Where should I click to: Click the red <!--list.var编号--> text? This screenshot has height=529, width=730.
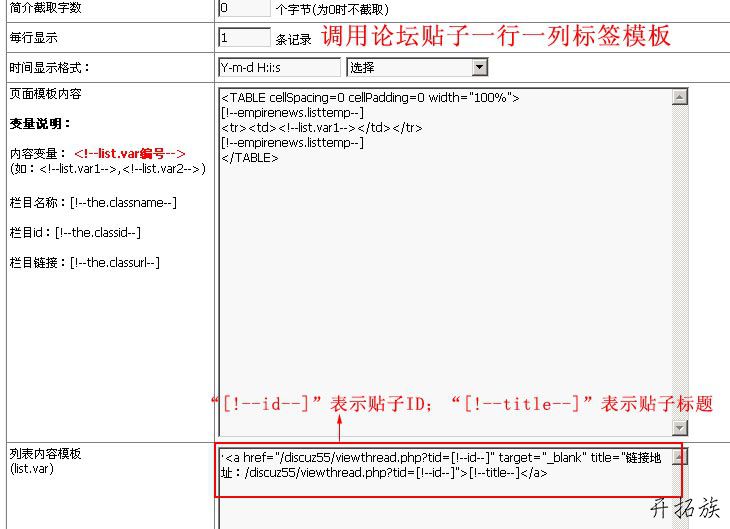tap(130, 154)
